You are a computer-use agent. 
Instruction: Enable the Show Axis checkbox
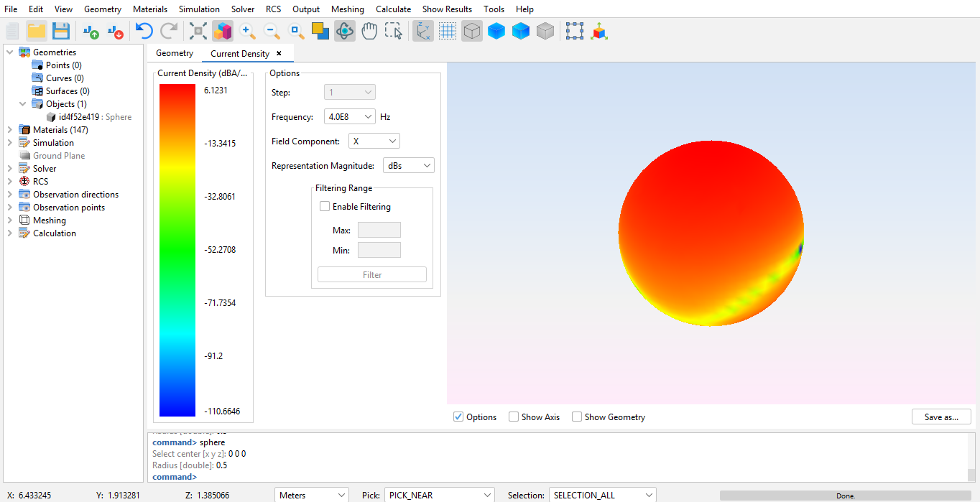pyautogui.click(x=514, y=417)
